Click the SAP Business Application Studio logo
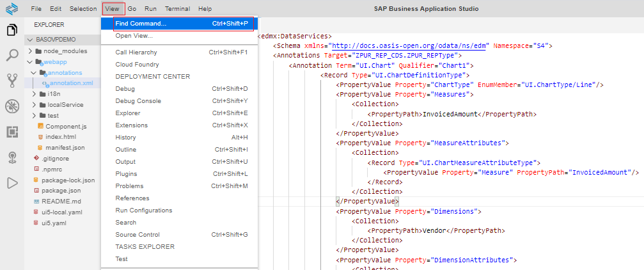Screen dimensions: 644x270 (x=12, y=8)
